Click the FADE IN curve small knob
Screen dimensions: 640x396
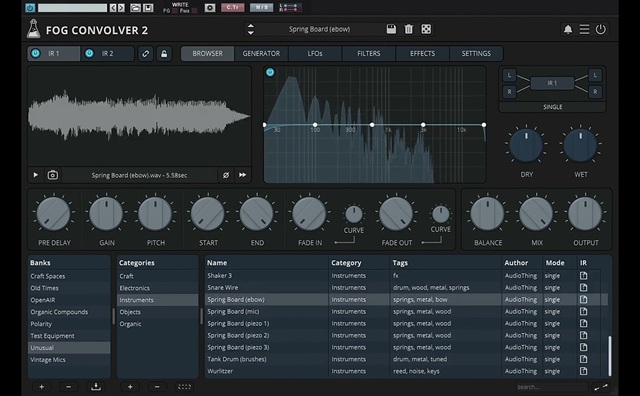click(353, 214)
